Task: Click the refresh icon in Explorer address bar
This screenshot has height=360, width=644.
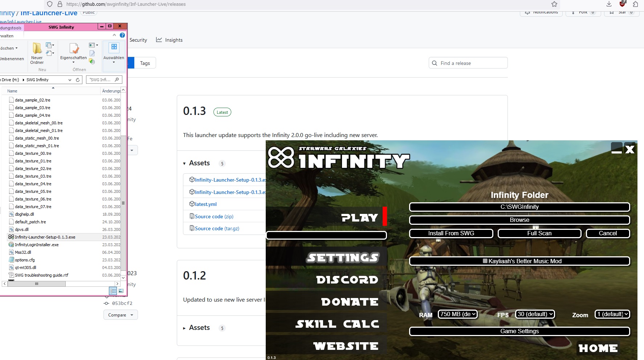Action: click(78, 80)
